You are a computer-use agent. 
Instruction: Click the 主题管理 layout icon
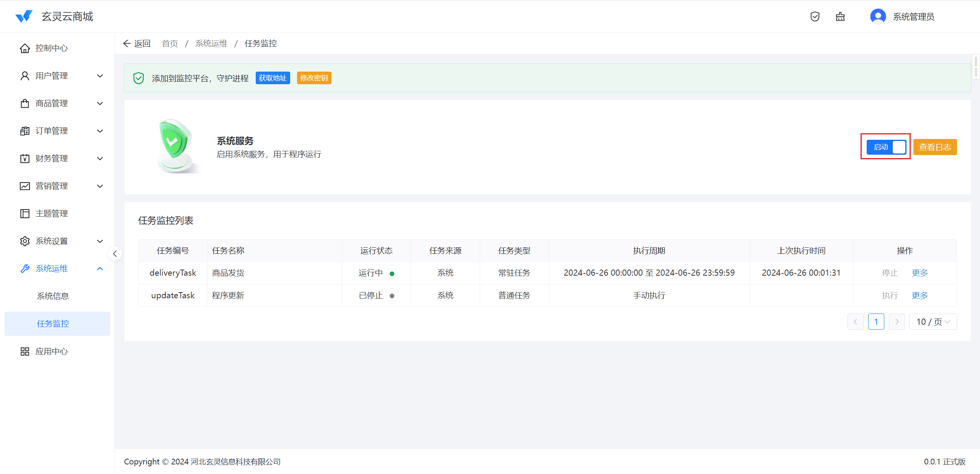pyautogui.click(x=25, y=214)
